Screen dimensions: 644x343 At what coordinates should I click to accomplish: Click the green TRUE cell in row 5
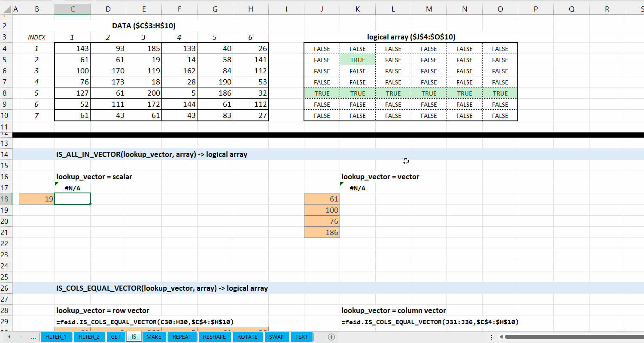tap(358, 60)
